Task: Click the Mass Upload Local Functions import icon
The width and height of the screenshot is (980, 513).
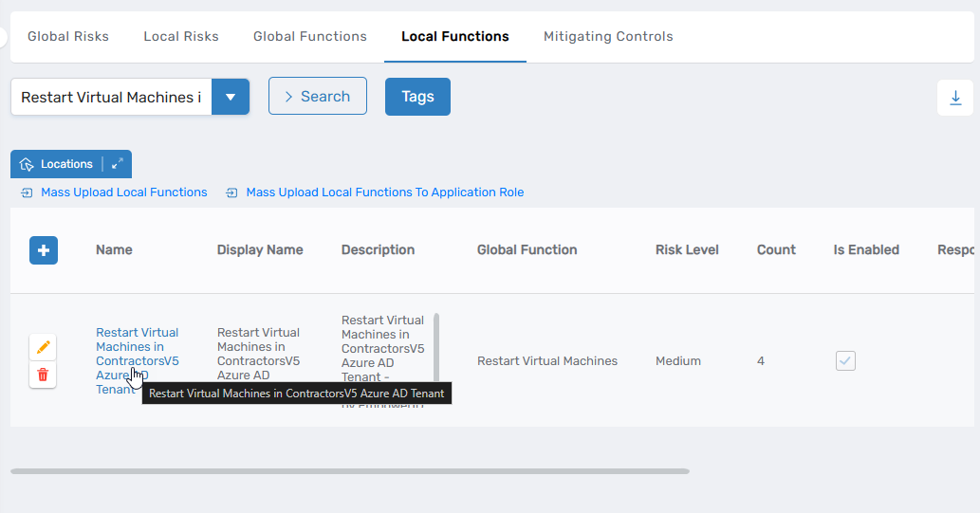Action: tap(26, 192)
